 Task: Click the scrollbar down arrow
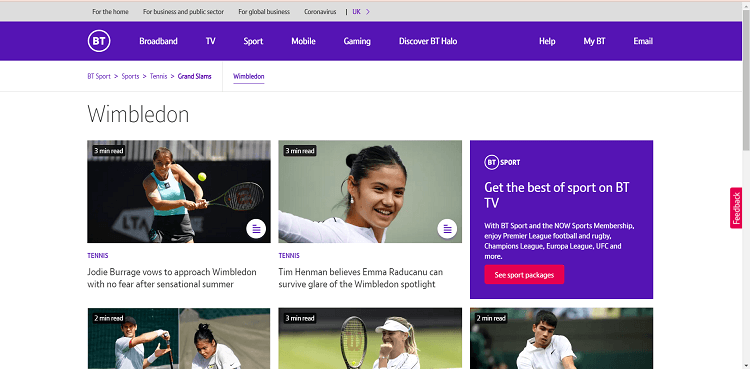point(746,365)
